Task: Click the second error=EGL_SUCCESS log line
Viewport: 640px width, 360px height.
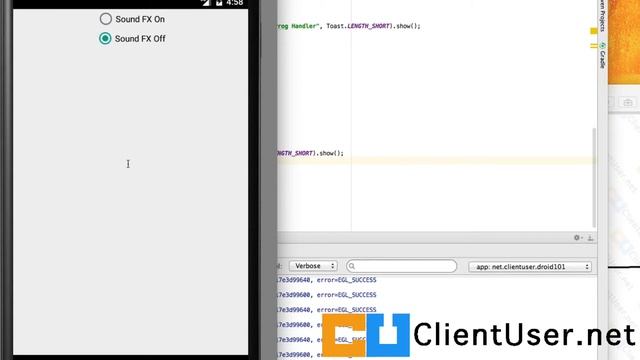Action: 327,295
